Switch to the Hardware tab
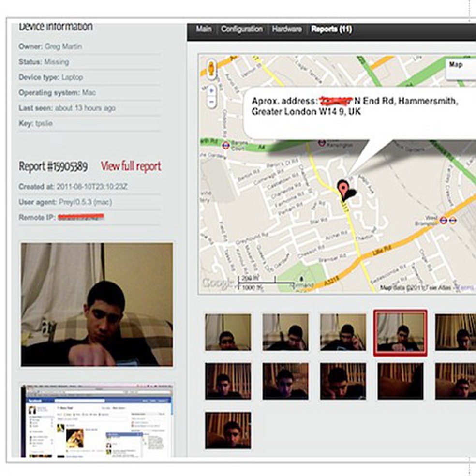Viewport: 476px width, 476px height. (287, 30)
